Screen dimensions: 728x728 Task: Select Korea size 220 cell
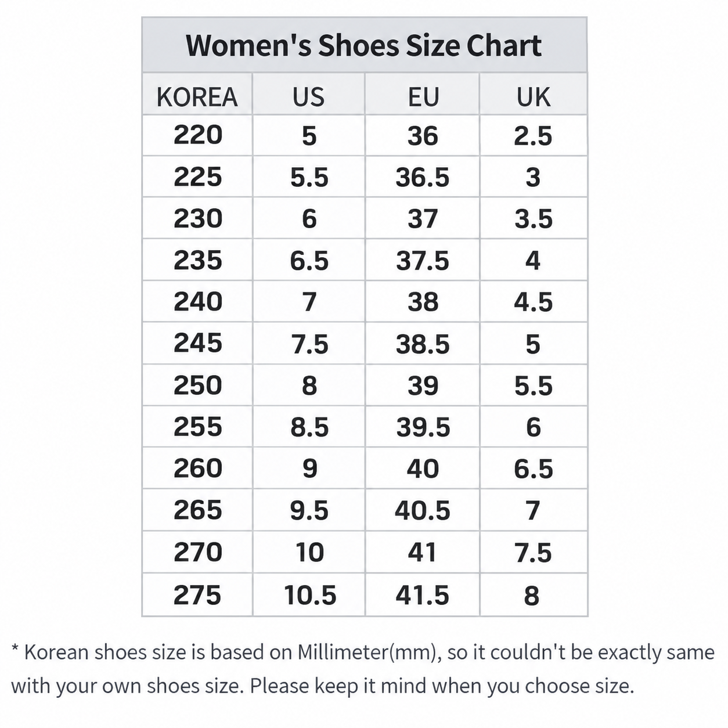[x=197, y=135]
